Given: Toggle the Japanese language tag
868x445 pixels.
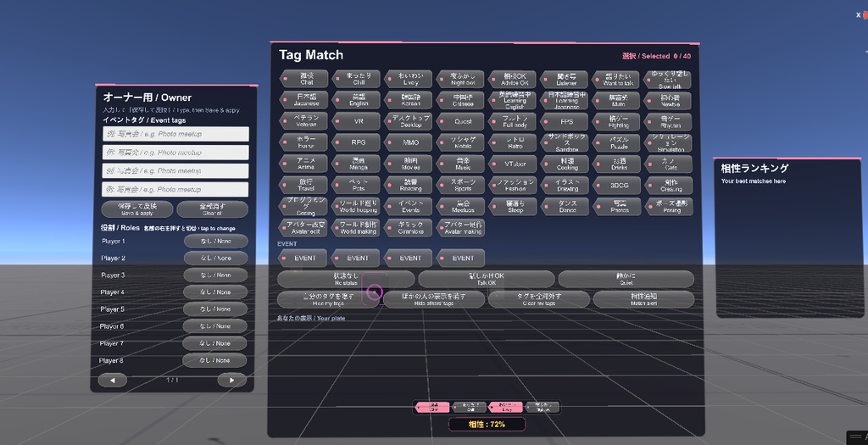Looking at the screenshot, I should (304, 100).
